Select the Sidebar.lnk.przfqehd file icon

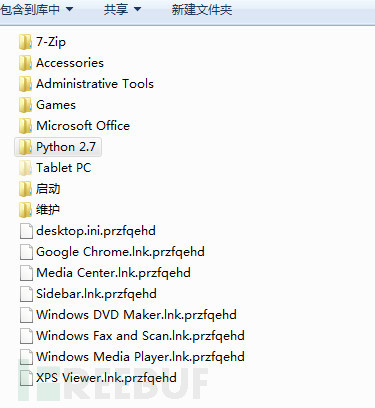pyautogui.click(x=26, y=294)
